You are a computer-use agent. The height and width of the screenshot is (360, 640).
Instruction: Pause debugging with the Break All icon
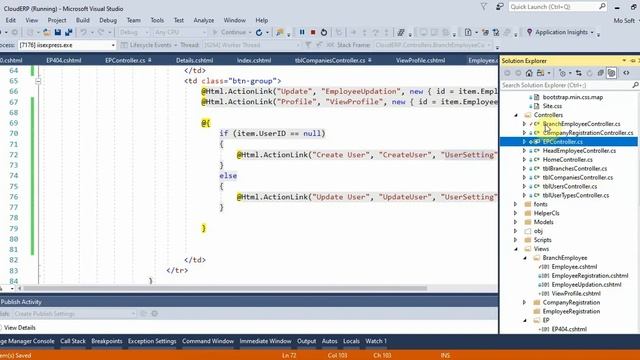tap(302, 32)
